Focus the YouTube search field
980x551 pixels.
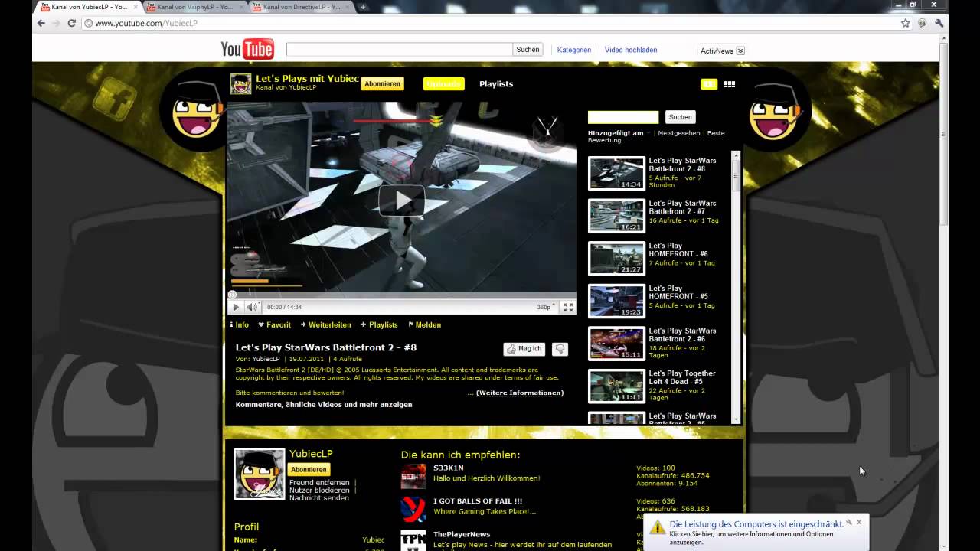point(399,49)
